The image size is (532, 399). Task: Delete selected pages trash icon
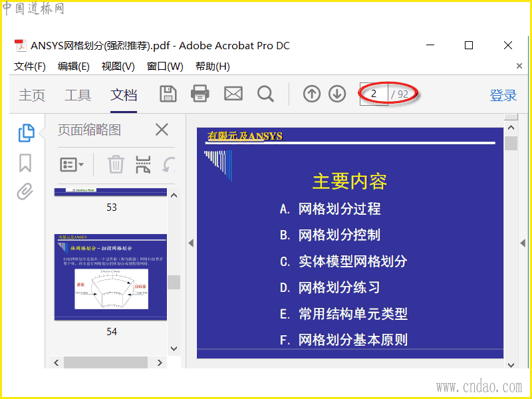116,164
